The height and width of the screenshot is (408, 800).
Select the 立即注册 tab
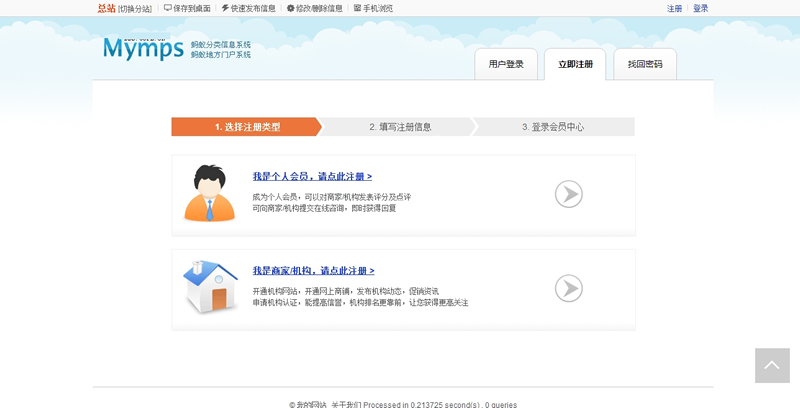point(575,64)
